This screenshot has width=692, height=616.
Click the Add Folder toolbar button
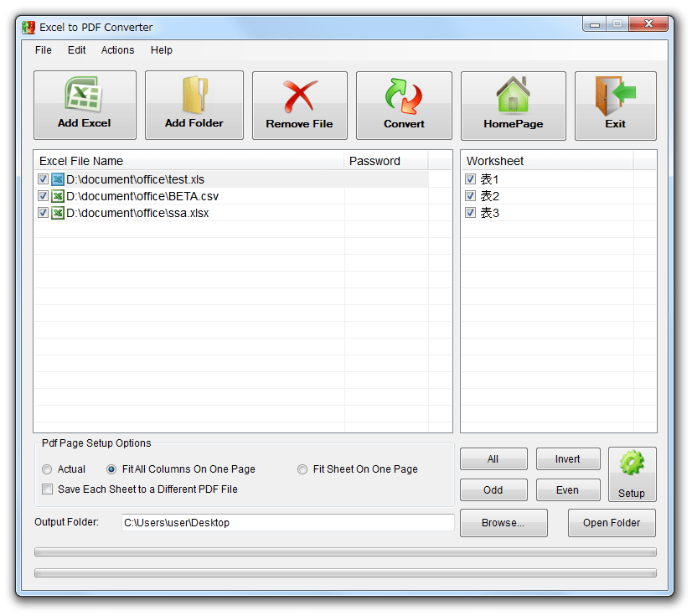194,105
